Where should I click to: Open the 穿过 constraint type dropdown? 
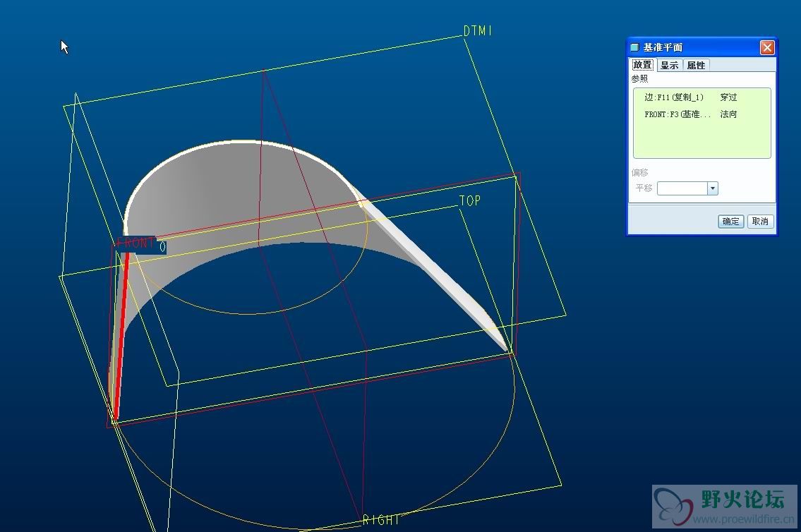point(728,97)
